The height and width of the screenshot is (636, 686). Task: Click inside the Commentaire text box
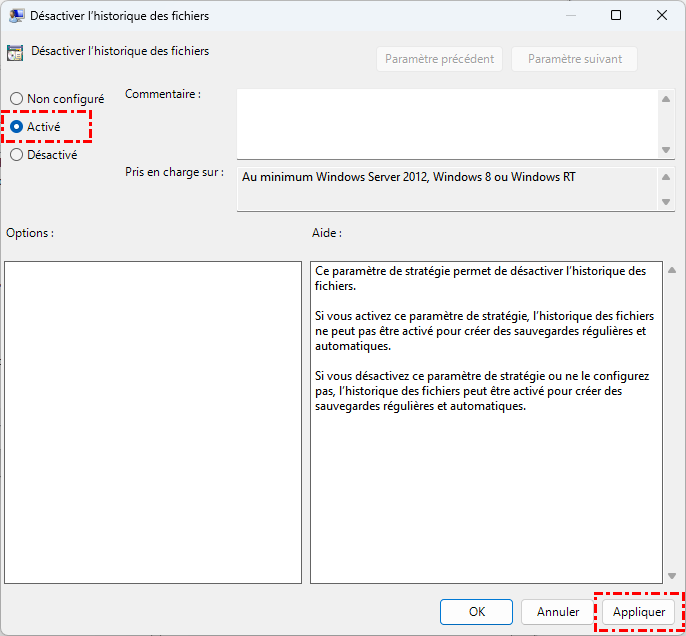(x=447, y=123)
